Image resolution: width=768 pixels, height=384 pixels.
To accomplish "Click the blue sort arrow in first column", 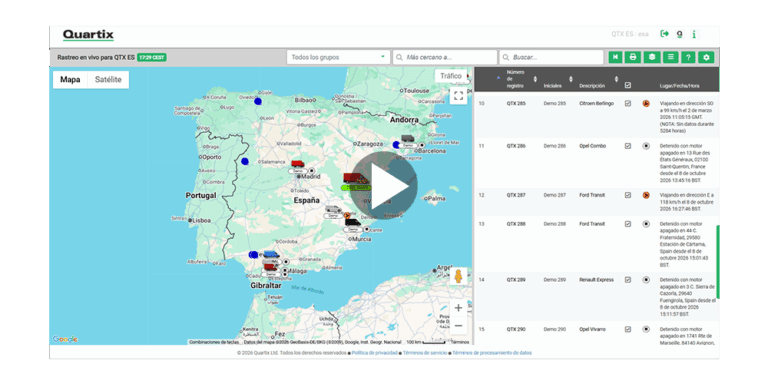I will coord(499,78).
